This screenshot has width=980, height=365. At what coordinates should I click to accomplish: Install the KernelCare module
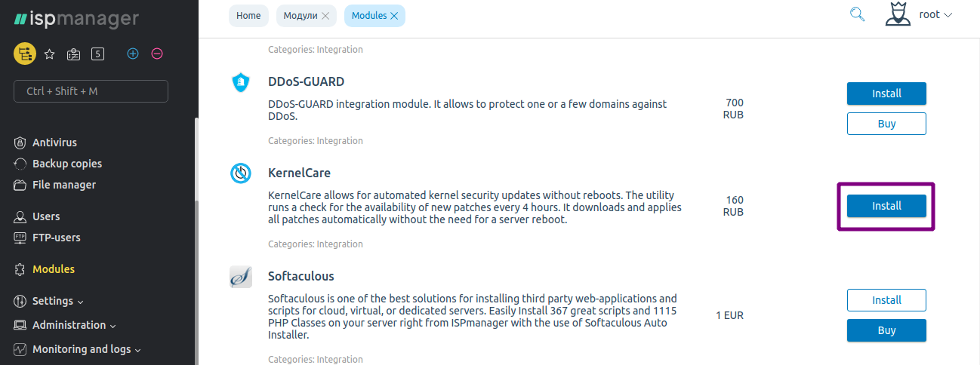tap(886, 206)
